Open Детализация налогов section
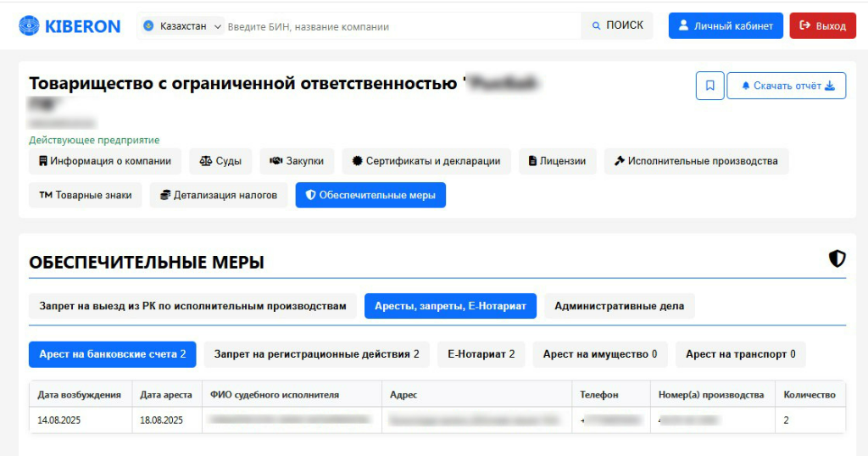 click(219, 195)
